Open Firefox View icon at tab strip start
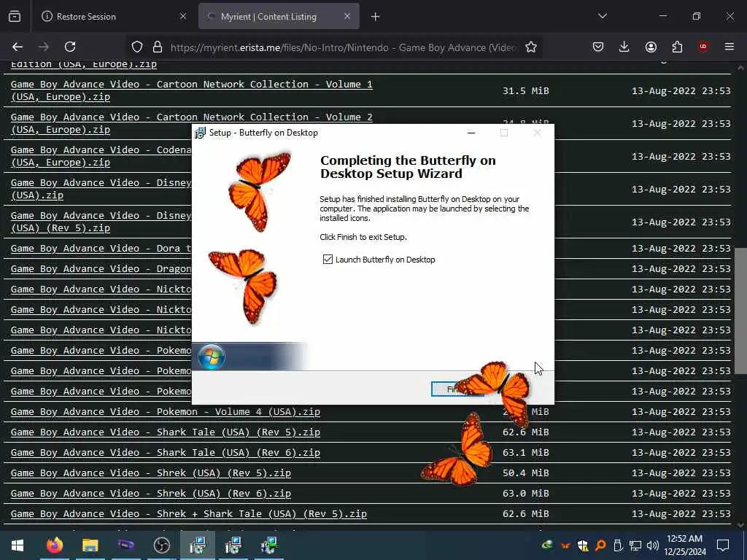Image resolution: width=747 pixels, height=560 pixels. (15, 16)
